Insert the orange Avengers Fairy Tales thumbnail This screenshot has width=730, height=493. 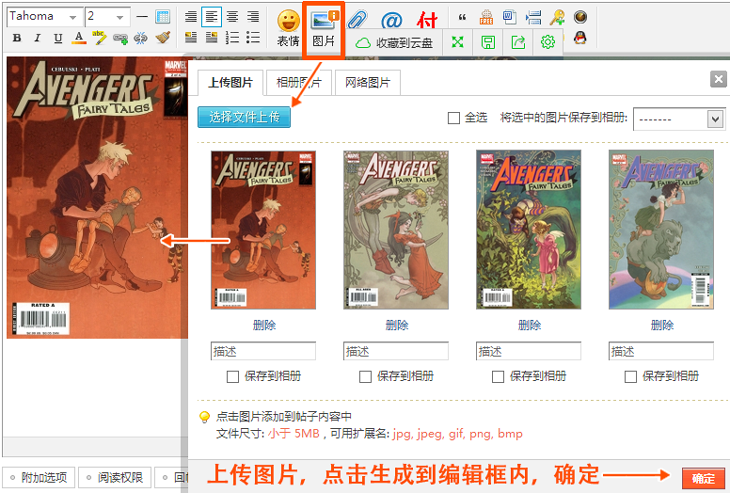pos(264,230)
